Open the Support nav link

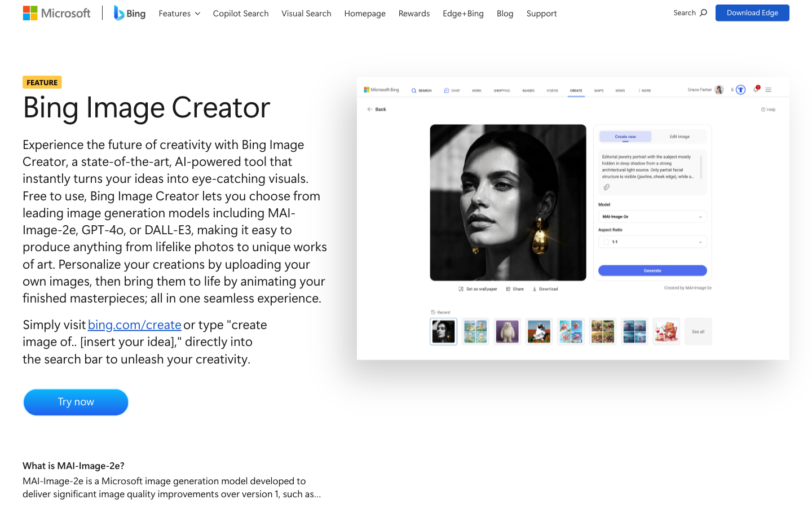click(x=541, y=14)
